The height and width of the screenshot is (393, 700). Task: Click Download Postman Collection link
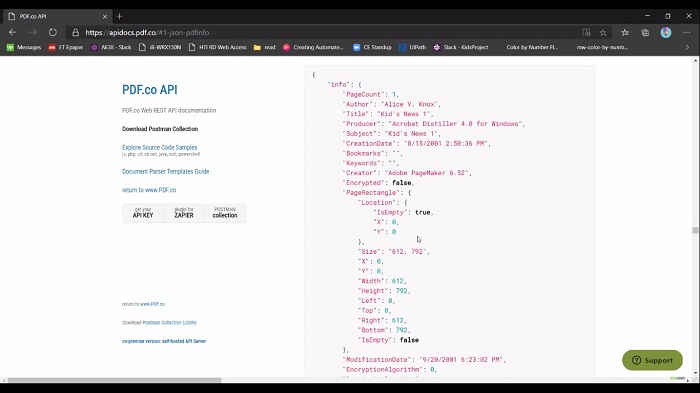coord(160,129)
